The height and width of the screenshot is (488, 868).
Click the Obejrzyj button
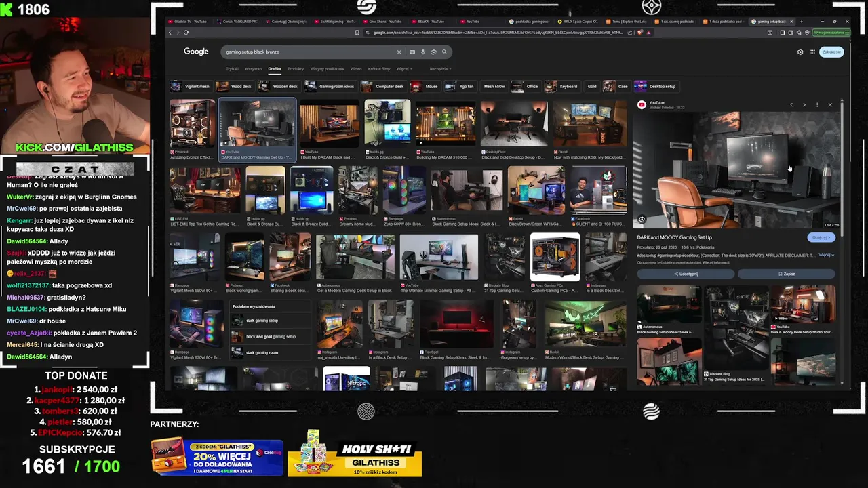coord(821,237)
